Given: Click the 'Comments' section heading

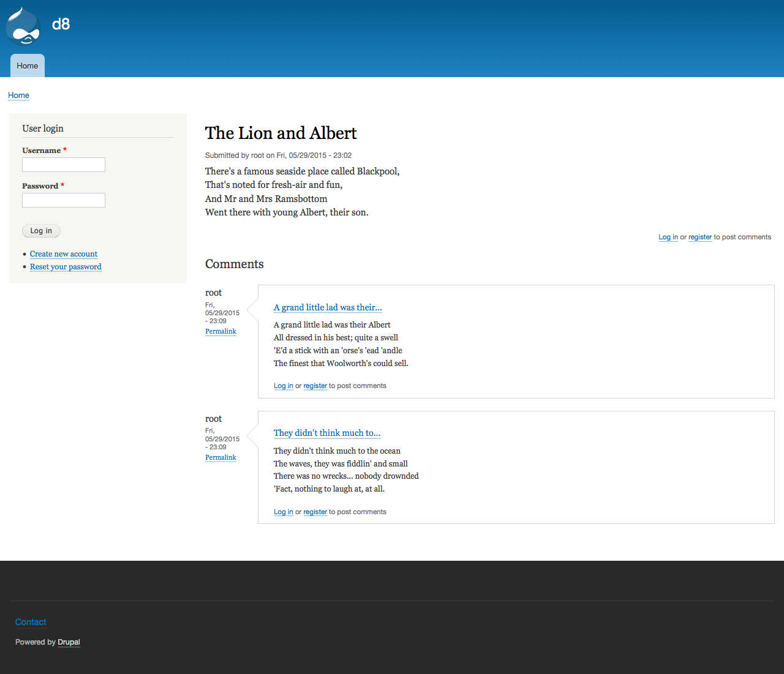Looking at the screenshot, I should pos(235,264).
